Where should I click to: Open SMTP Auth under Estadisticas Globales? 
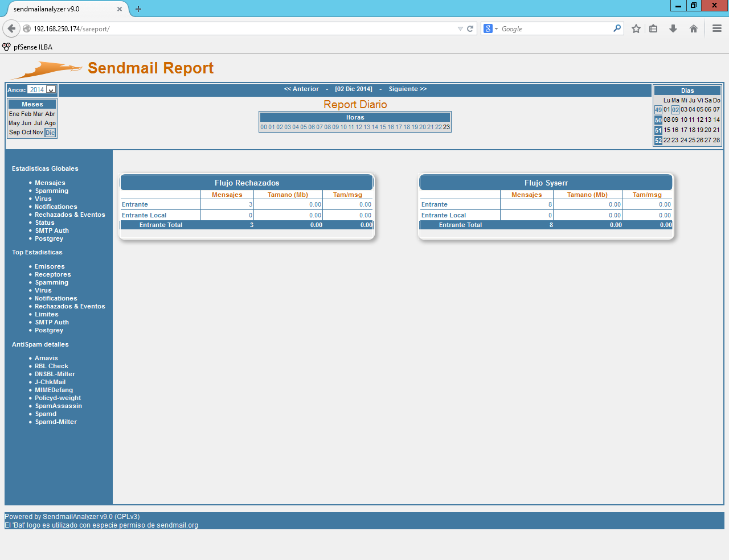click(x=52, y=230)
